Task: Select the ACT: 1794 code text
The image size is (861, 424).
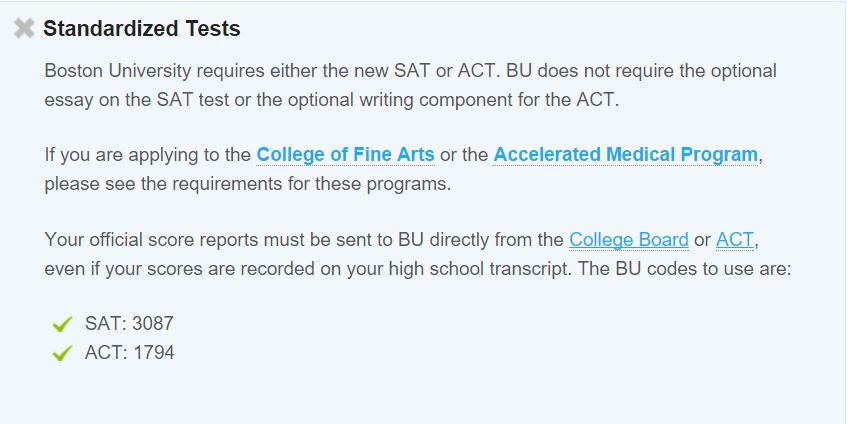Action: (130, 353)
